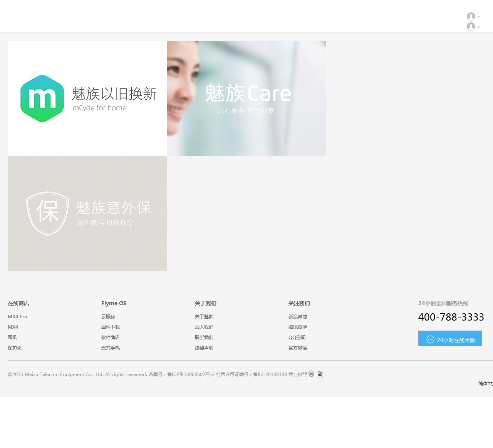493x448 pixels.
Task: Open the 云服务 cloud service link
Action: click(x=108, y=317)
